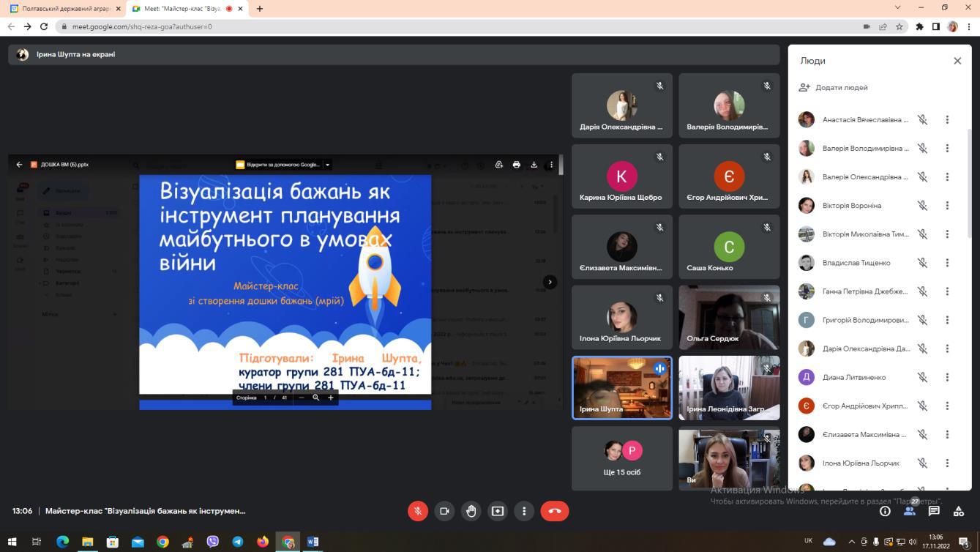Open Chrome three-dot menu
The height and width of the screenshot is (552, 980).
(x=969, y=26)
